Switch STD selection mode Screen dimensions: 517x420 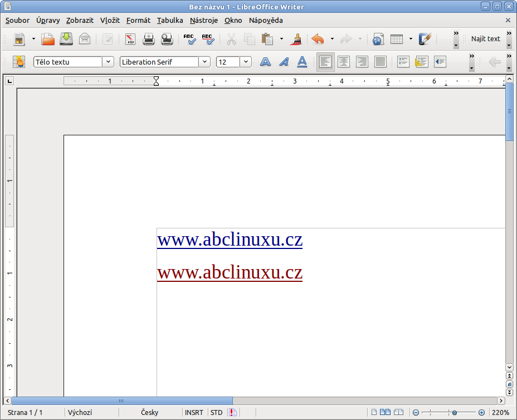point(216,412)
